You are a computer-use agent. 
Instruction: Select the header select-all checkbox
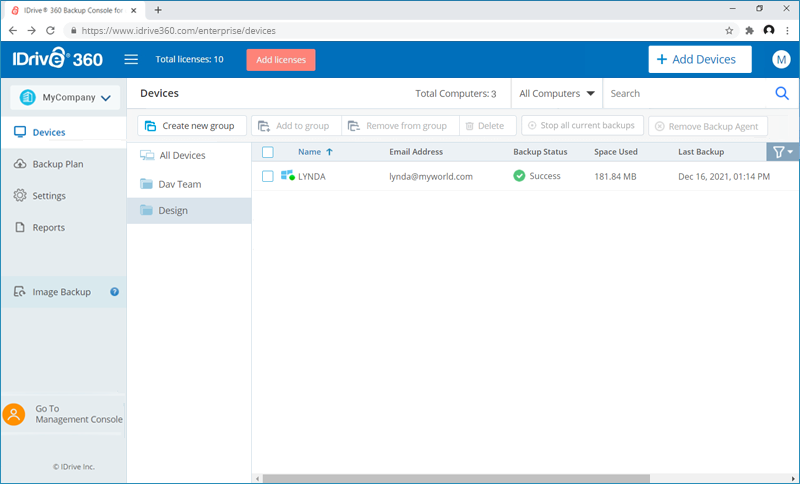coord(268,152)
